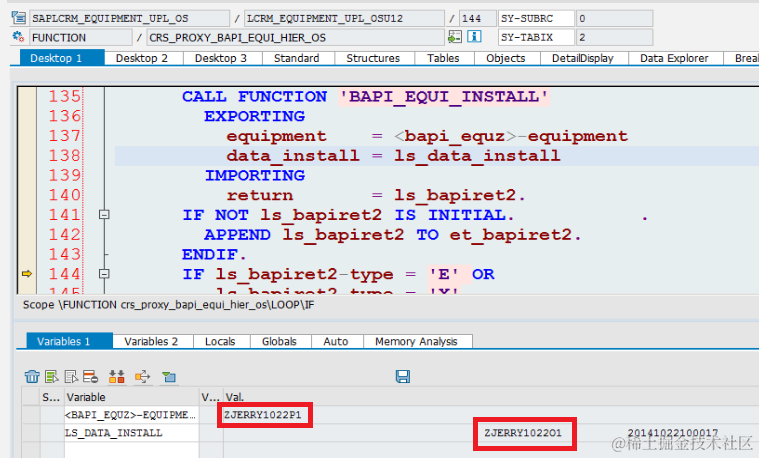
Task: Switch to the Data Explorer tab
Action: pos(675,58)
